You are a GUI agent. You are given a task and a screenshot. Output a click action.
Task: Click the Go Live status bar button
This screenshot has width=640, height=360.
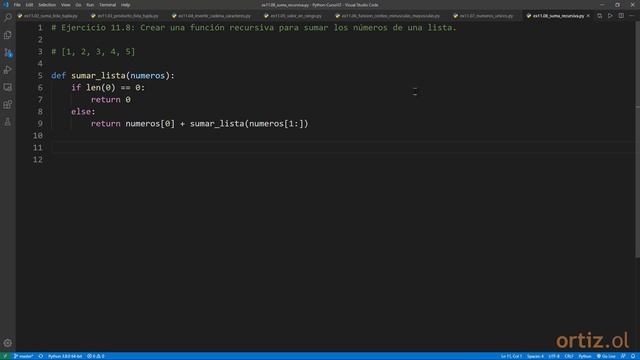click(x=606, y=356)
